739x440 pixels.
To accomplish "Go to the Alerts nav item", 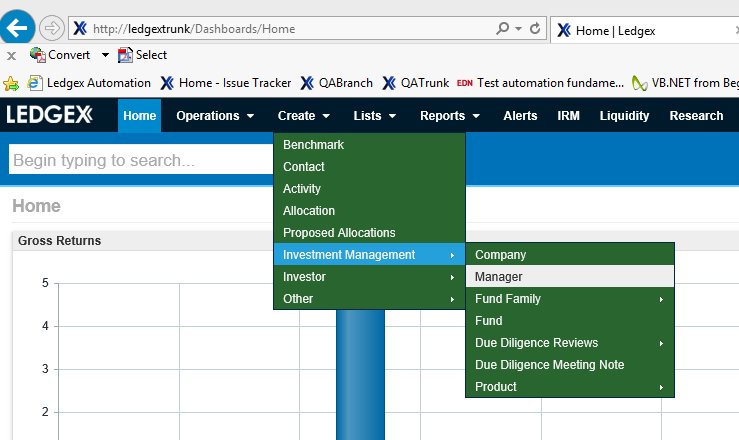I will (520, 115).
